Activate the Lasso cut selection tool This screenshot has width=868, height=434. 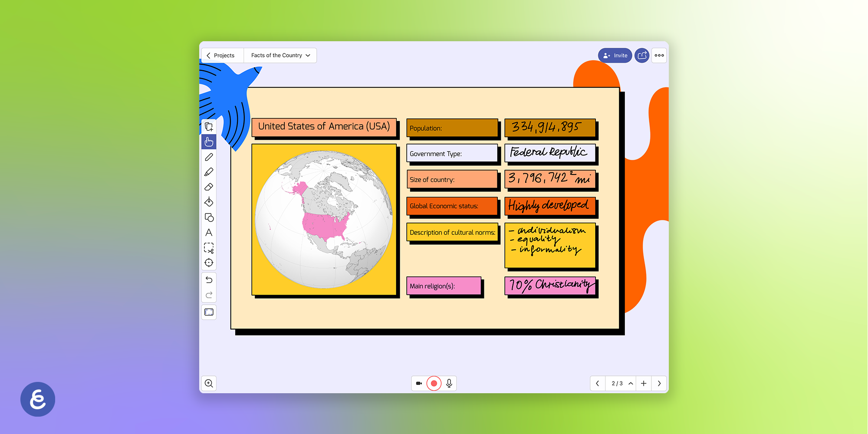point(209,248)
